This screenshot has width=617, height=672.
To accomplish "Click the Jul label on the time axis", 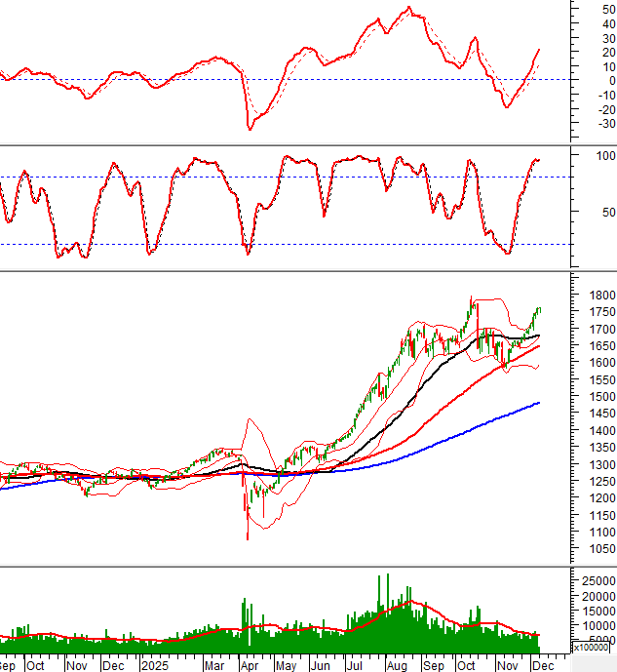I will 355,666.
